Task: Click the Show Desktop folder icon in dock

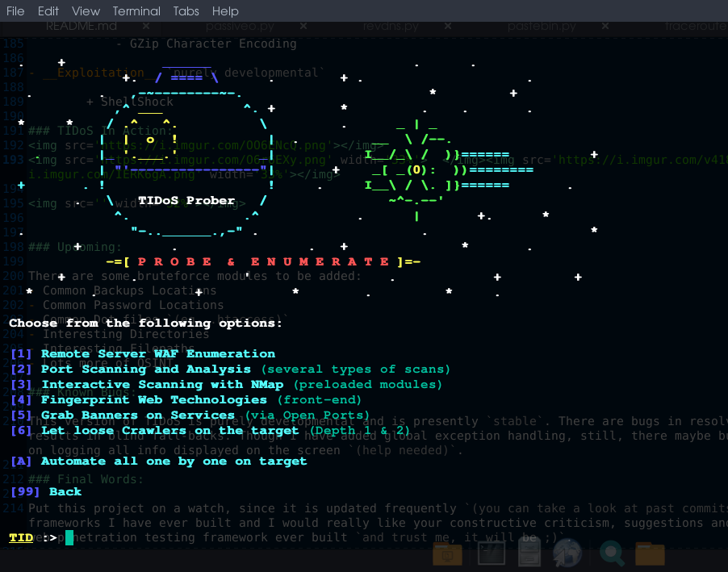Action: click(447, 553)
